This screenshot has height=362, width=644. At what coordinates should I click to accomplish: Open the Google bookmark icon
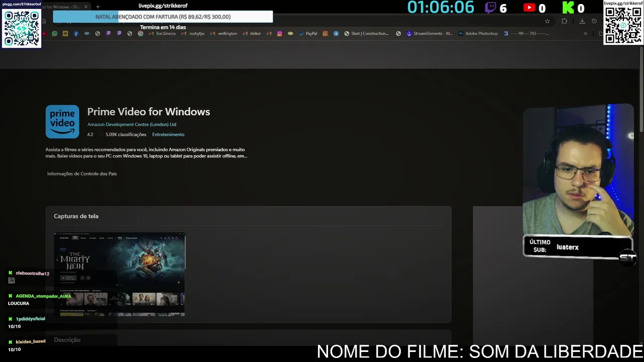[140, 34]
